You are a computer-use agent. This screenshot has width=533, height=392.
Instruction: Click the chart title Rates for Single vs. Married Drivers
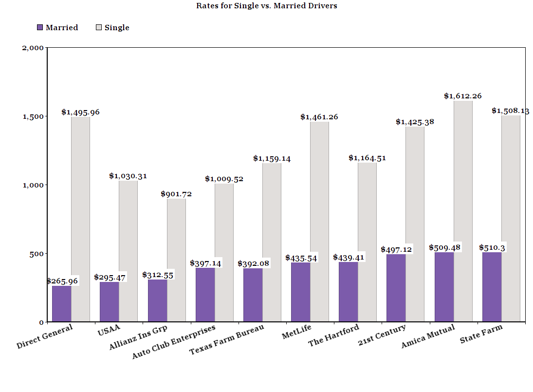coord(267,6)
